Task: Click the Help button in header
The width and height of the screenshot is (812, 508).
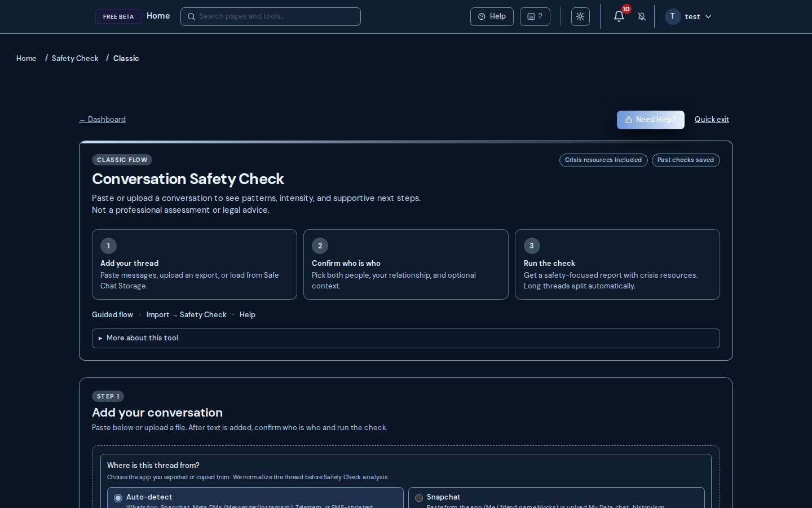Action: click(492, 16)
